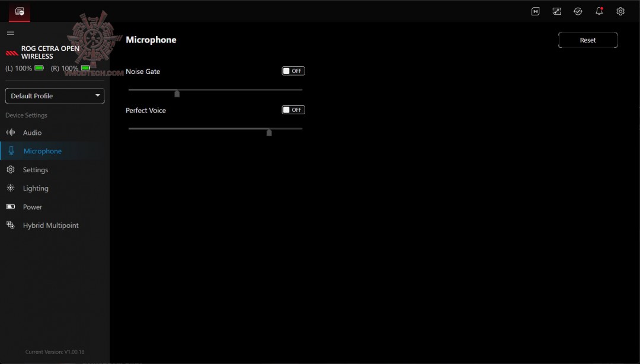Select the Microphone menu item

coord(55,151)
